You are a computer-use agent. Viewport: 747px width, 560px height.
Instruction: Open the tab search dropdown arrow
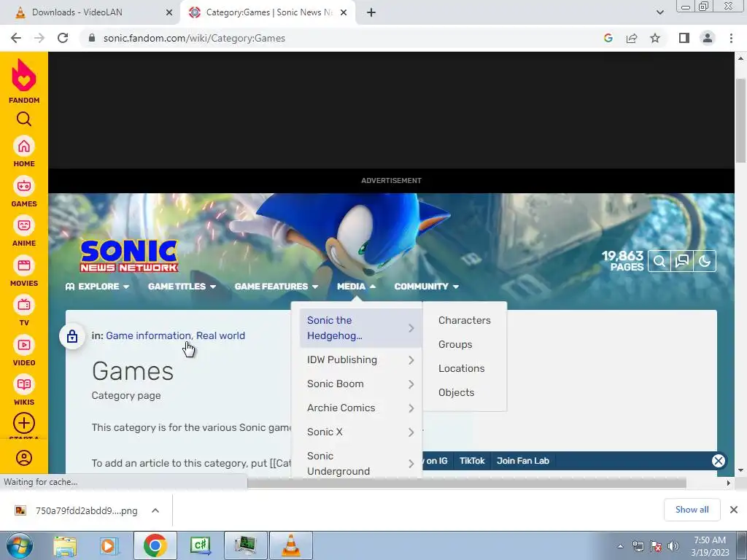click(x=659, y=12)
